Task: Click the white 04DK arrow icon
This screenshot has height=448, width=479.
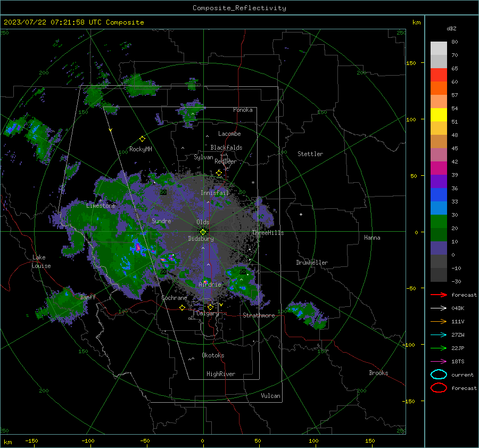Action: (x=439, y=308)
